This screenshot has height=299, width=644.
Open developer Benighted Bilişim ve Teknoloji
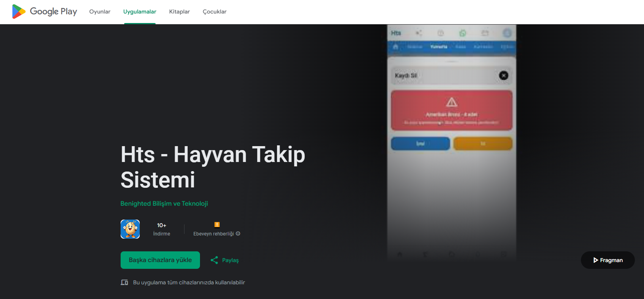tap(164, 203)
